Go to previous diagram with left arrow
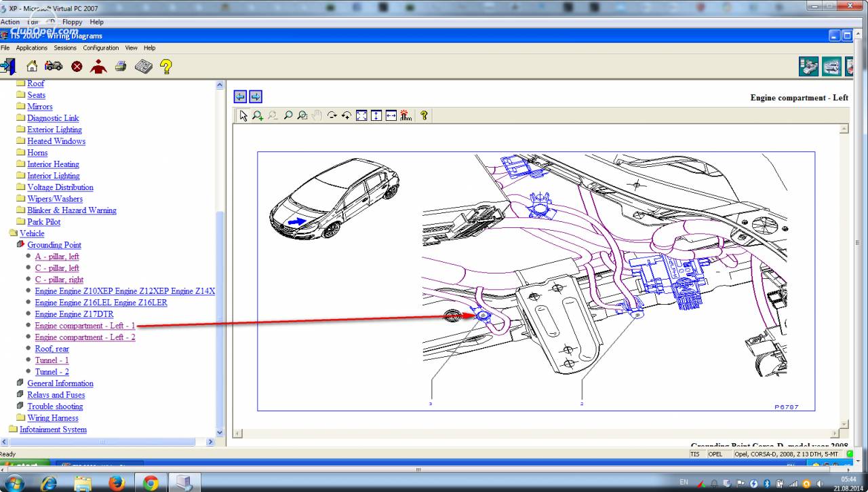Image resolution: width=868 pixels, height=492 pixels. 240,97
